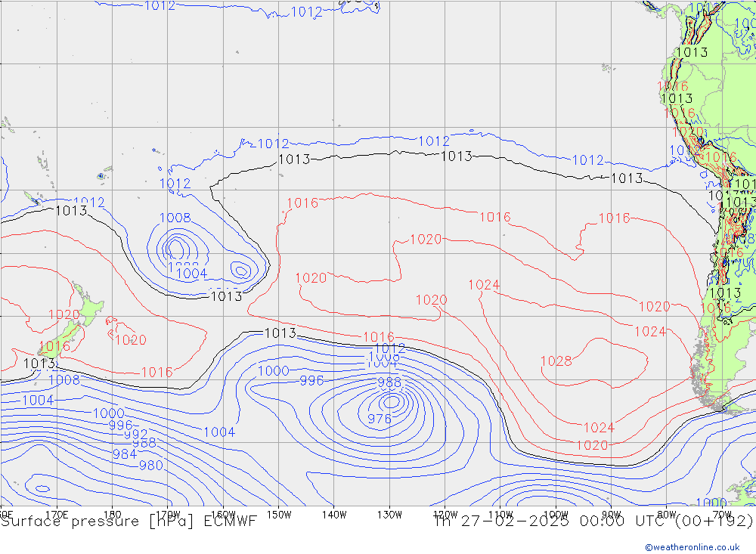Click the 976 hPa low center label
The width and height of the screenshot is (756, 554).
click(x=380, y=419)
